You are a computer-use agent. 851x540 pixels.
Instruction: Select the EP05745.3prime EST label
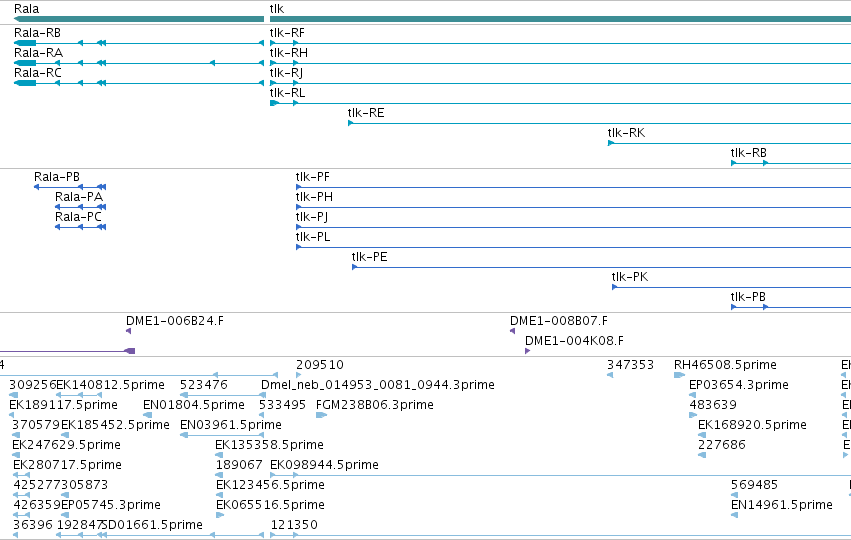pyautogui.click(x=111, y=506)
